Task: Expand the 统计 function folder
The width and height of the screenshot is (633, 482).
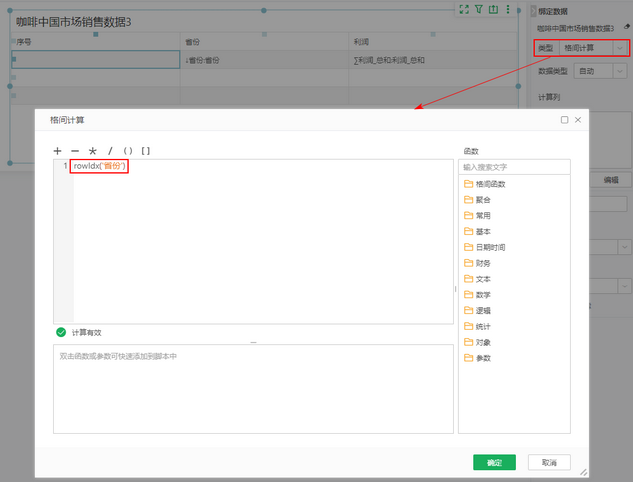Action: 477,326
